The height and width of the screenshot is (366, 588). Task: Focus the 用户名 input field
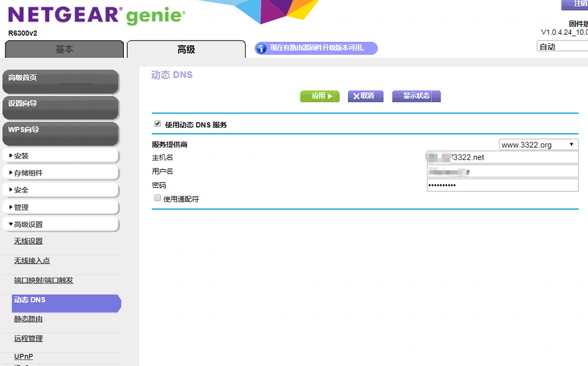[x=502, y=171]
